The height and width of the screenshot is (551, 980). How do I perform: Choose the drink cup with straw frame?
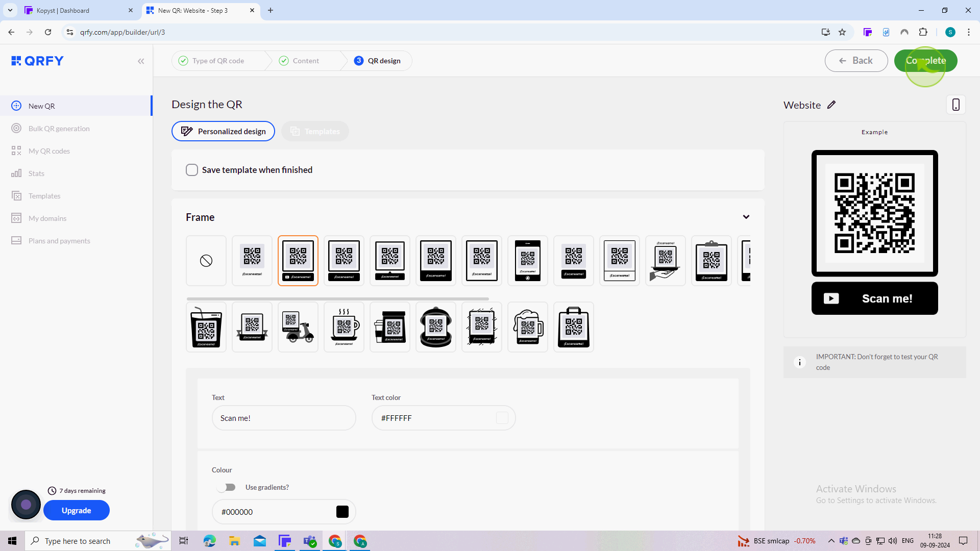click(206, 327)
